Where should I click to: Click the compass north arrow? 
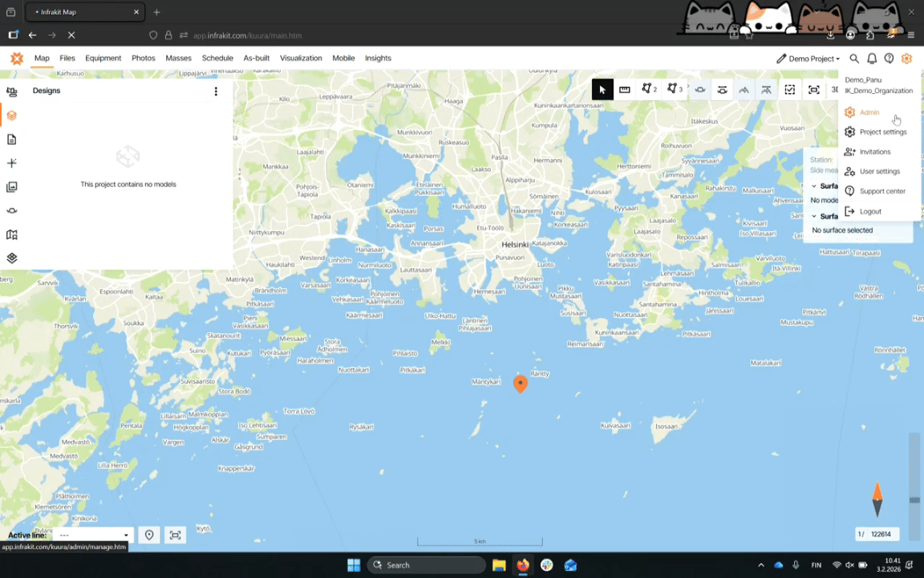coord(877,499)
